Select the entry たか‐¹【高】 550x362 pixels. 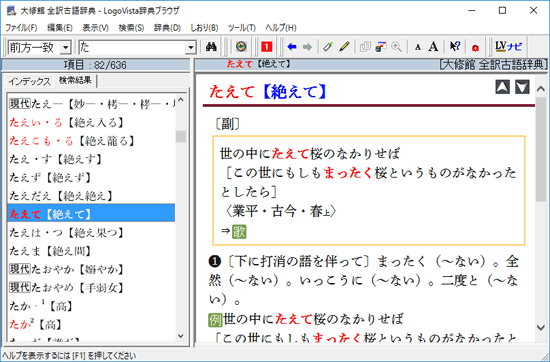click(x=91, y=306)
